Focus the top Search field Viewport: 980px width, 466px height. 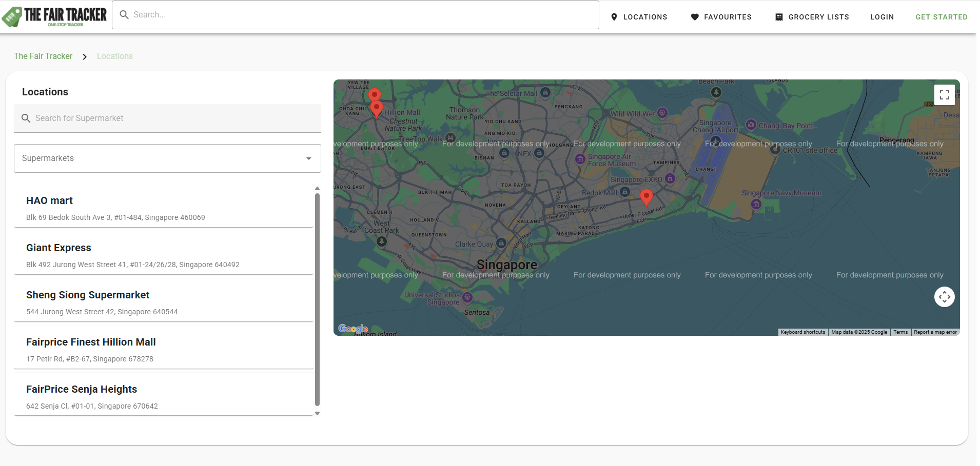(x=355, y=15)
